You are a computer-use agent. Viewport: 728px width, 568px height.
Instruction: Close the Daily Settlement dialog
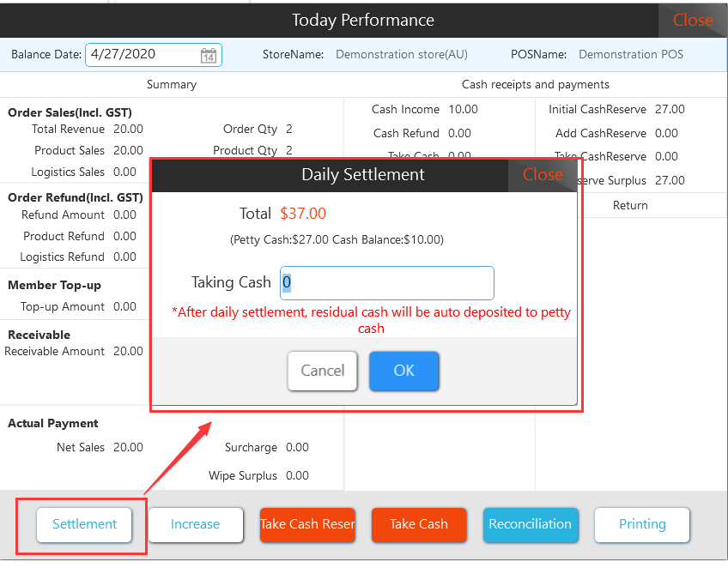click(543, 174)
